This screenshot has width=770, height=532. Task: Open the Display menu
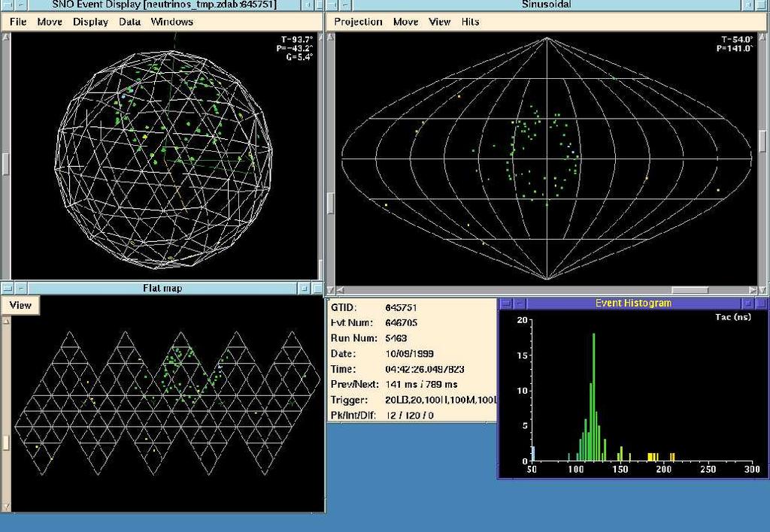pyautogui.click(x=90, y=22)
